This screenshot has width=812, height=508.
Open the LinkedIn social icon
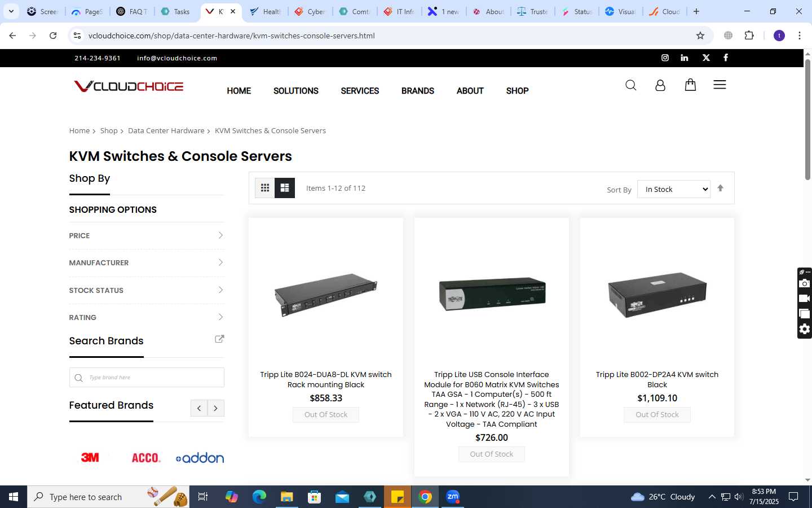pyautogui.click(x=684, y=58)
